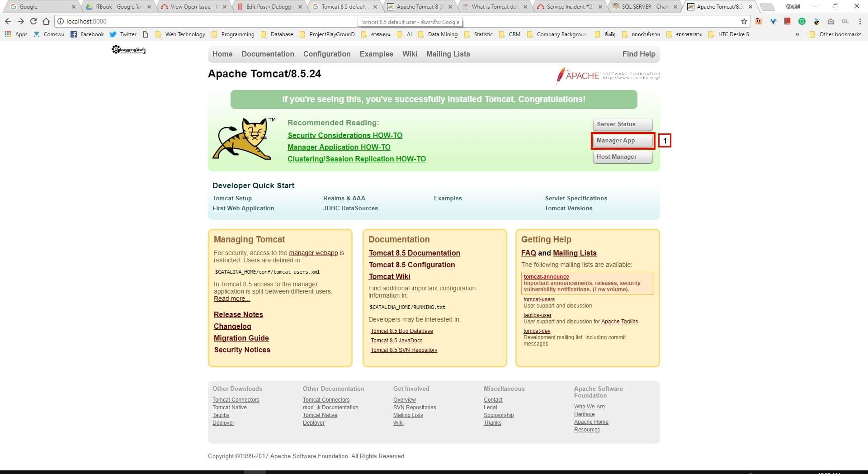Open the bee extension icon

pos(816,21)
